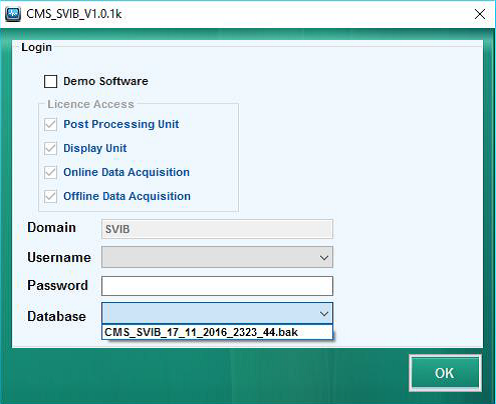The height and width of the screenshot is (404, 496).
Task: Toggle the Offline Data Acquisition checkbox
Action: [x=50, y=197]
